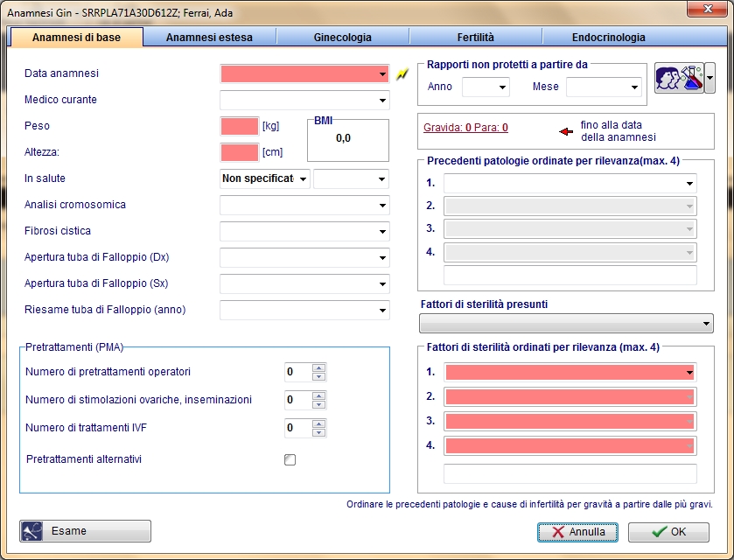The image size is (734, 560).
Task: Click the yellow lightning bolt icon
Action: click(x=402, y=74)
